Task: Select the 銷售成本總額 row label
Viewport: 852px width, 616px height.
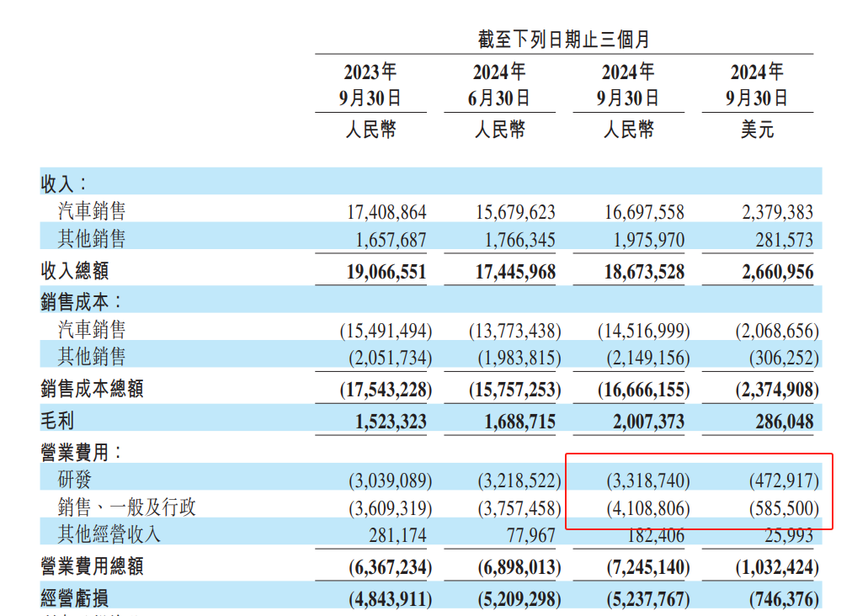Action: [92, 389]
